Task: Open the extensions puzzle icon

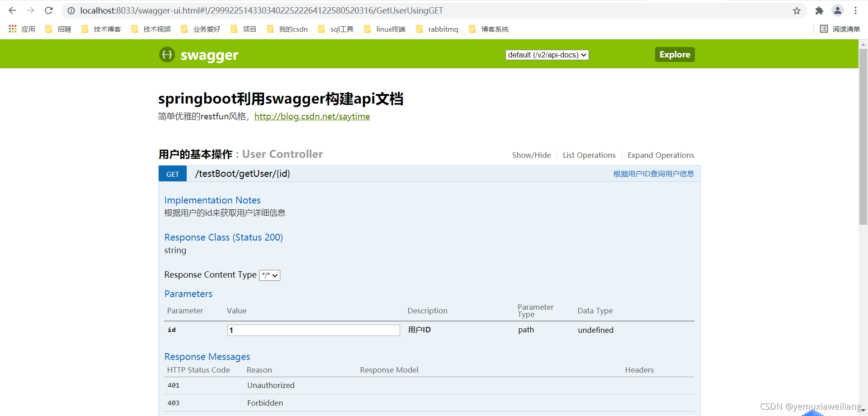Action: tap(819, 10)
